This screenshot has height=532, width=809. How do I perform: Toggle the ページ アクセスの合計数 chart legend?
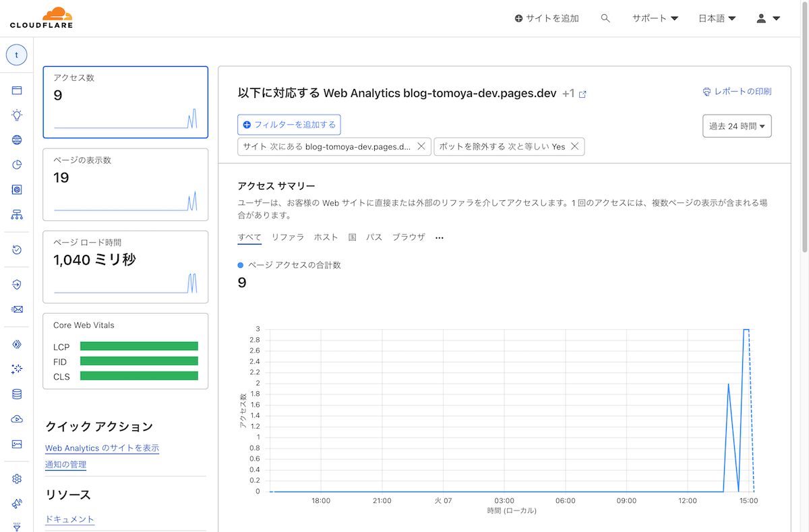coord(290,265)
